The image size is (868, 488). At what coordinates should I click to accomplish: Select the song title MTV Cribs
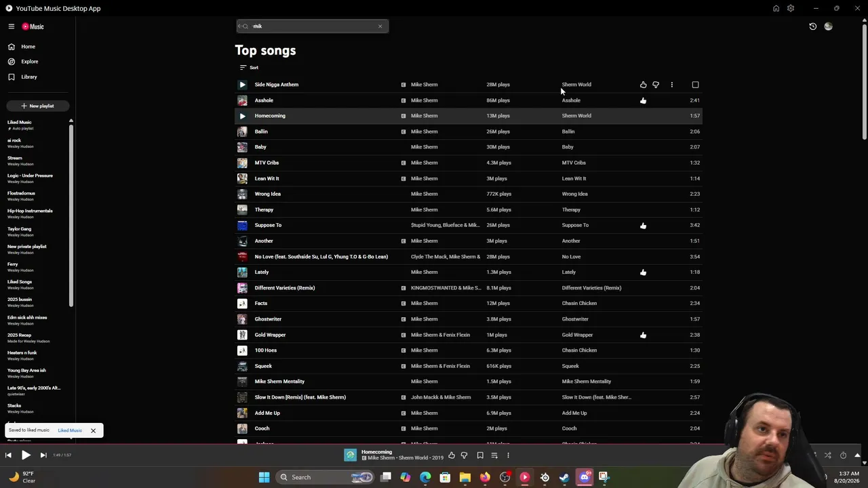(x=267, y=163)
